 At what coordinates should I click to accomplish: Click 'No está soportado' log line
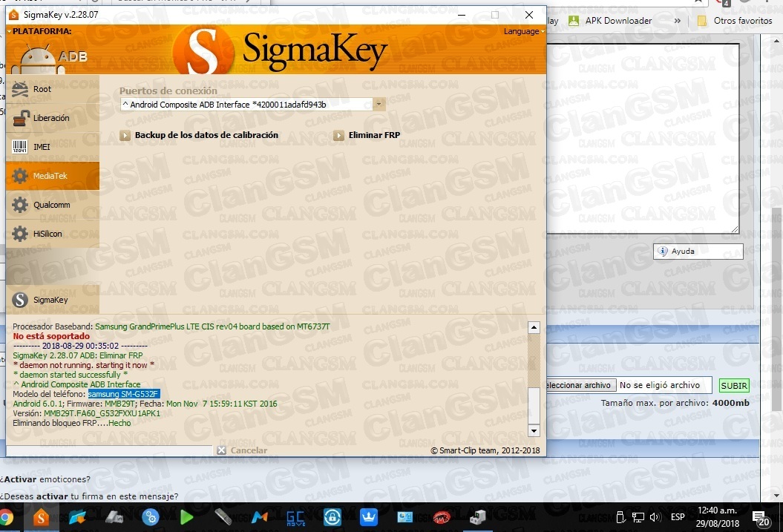click(51, 336)
